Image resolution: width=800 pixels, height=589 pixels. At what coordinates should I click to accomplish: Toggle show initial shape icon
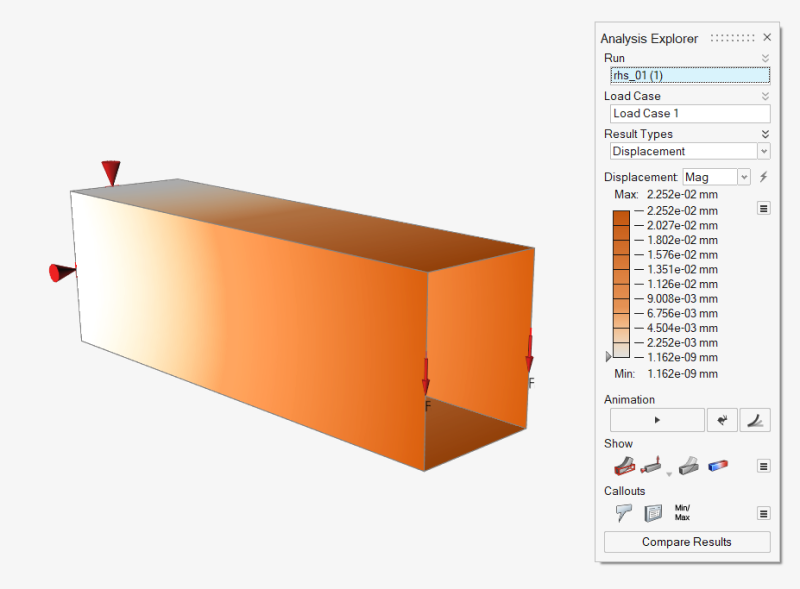tap(622, 465)
